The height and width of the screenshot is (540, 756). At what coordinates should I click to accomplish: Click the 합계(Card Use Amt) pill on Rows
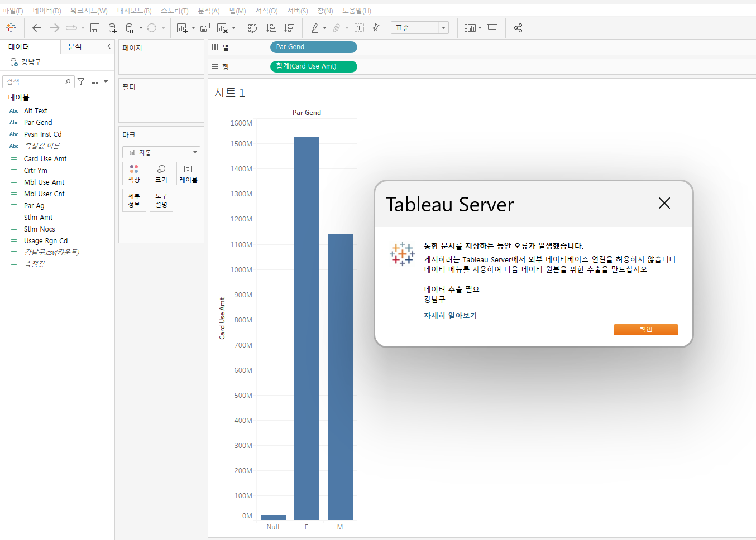tap(313, 66)
